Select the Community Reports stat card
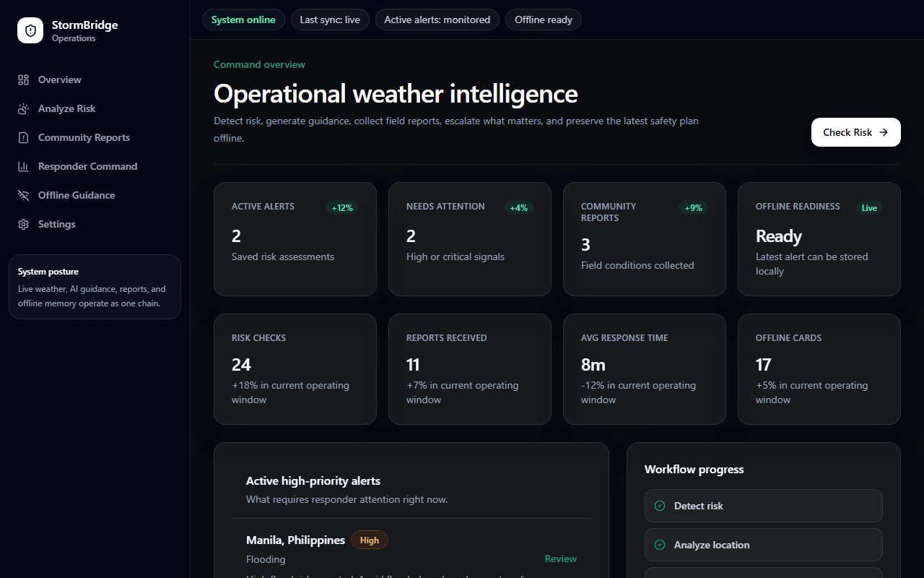924x578 pixels. 645,239
